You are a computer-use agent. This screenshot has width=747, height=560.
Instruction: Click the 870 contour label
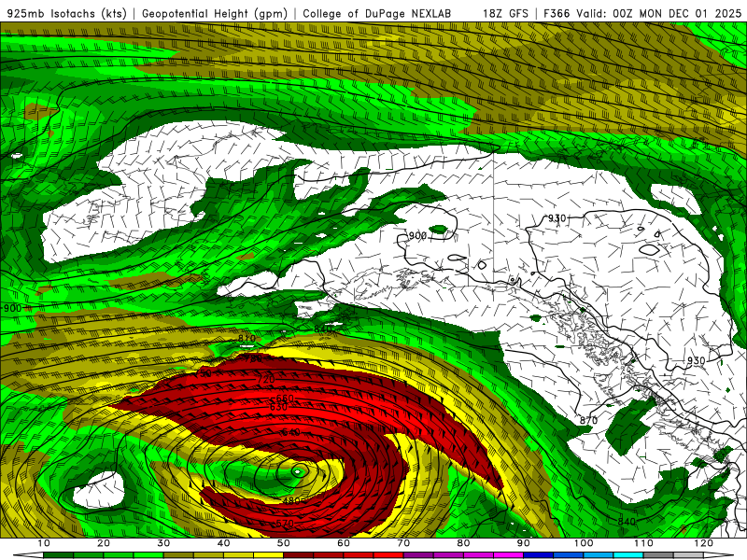tap(589, 421)
